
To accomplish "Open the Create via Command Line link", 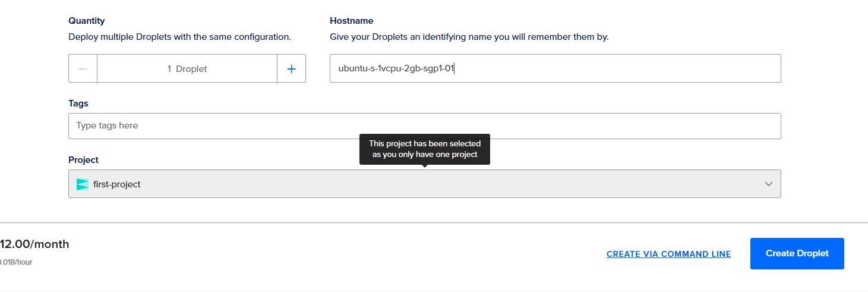I will [668, 254].
